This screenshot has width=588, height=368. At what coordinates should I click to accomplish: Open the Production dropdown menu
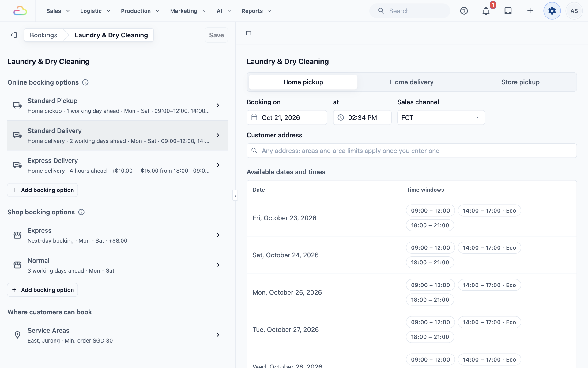pyautogui.click(x=140, y=11)
